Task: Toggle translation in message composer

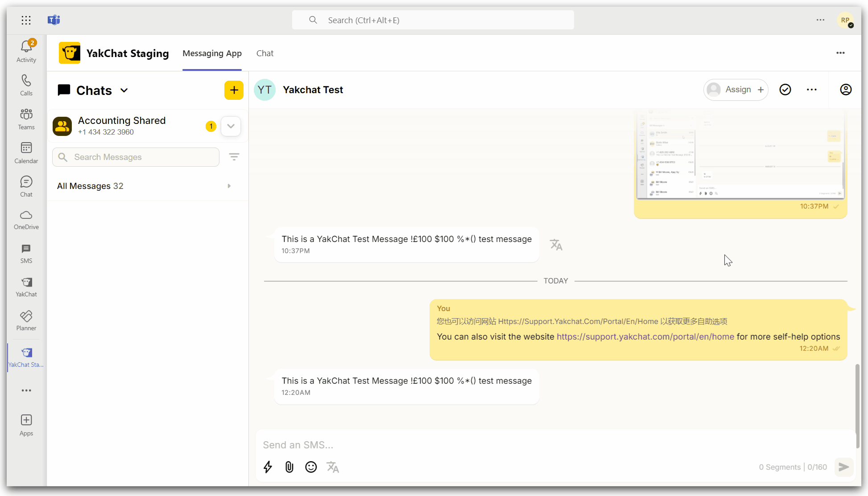Action: point(333,467)
